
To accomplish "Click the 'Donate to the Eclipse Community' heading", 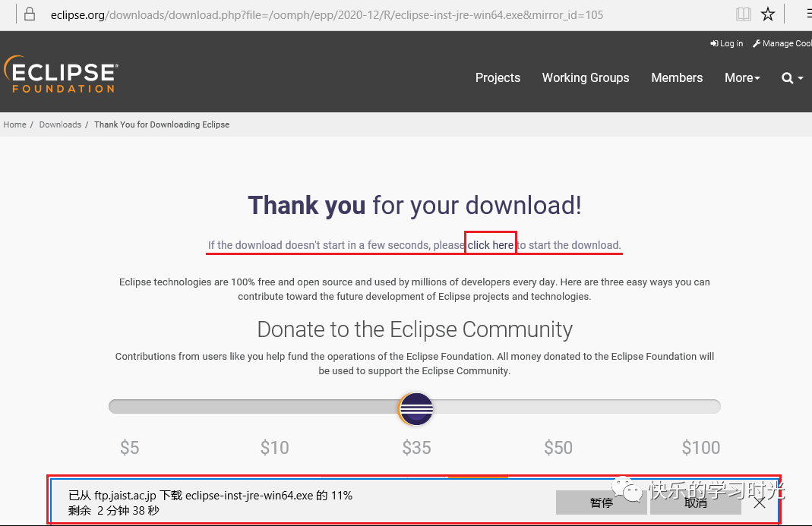I will click(415, 329).
